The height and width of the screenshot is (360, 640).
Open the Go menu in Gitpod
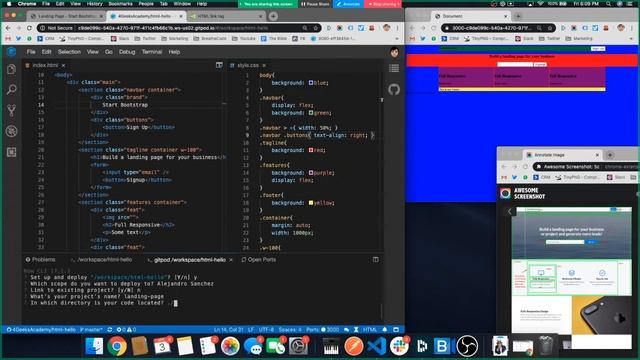click(109, 52)
